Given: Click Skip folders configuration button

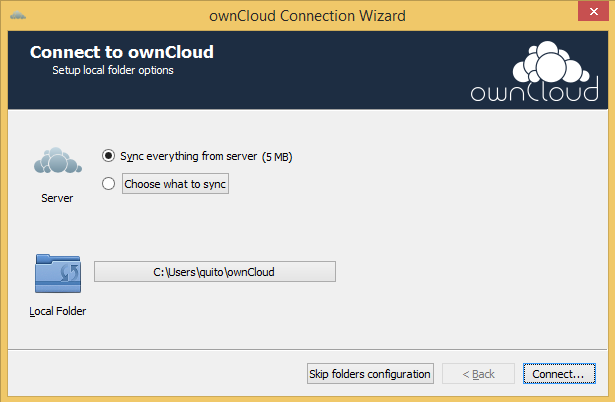Looking at the screenshot, I should point(370,373).
